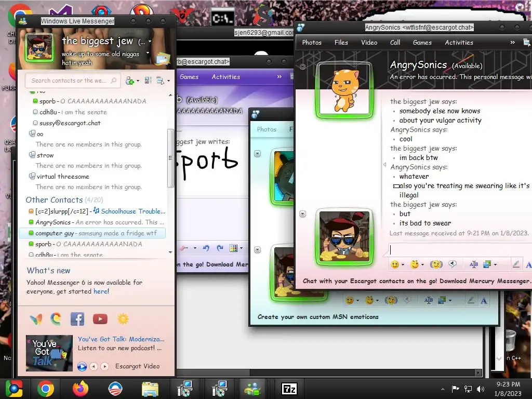Click redo icon in sporb chat

(220, 248)
